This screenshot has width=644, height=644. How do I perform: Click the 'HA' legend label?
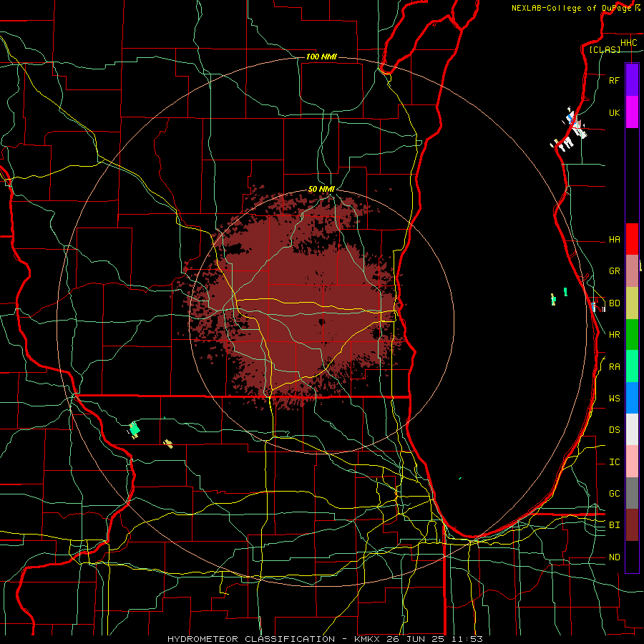(x=615, y=240)
